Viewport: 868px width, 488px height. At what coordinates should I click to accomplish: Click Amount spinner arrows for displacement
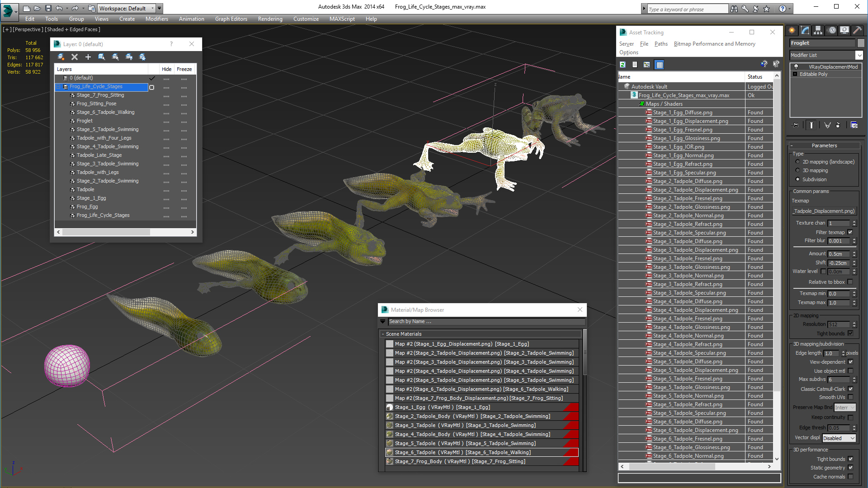[x=854, y=254]
